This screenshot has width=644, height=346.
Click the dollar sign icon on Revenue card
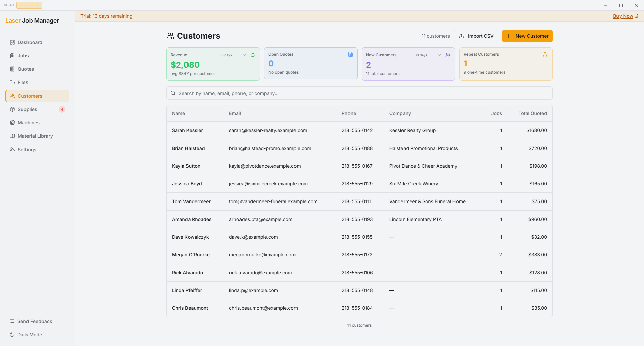(x=253, y=55)
